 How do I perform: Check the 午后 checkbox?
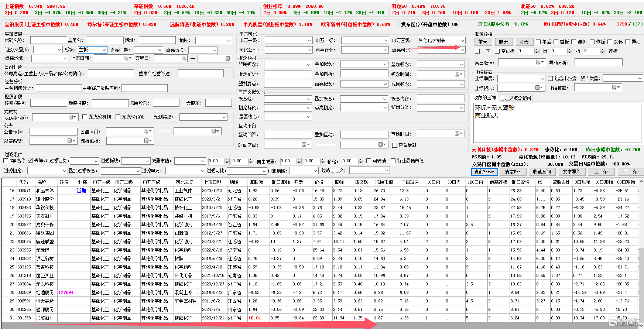click(x=538, y=42)
